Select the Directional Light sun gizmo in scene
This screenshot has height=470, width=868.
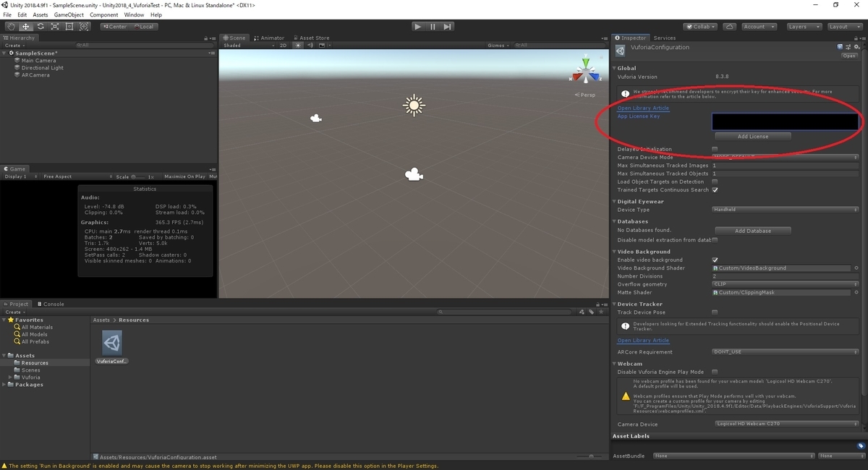[x=414, y=106]
